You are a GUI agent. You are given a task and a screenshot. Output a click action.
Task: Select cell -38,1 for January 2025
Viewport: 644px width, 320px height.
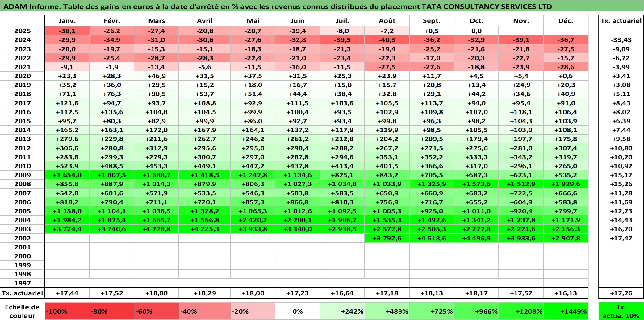pyautogui.click(x=67, y=31)
